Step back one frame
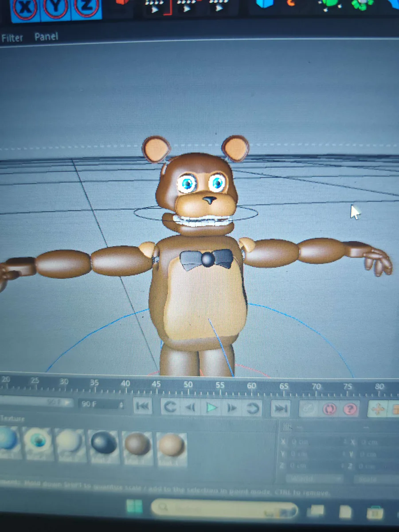 tap(191, 407)
